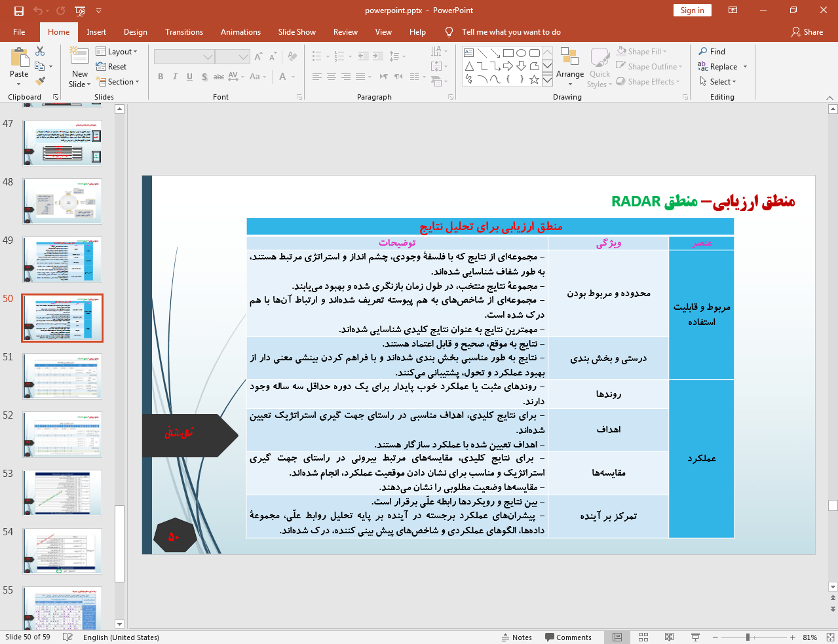Switch to the Design tab
This screenshot has height=644, width=838.
point(136,32)
